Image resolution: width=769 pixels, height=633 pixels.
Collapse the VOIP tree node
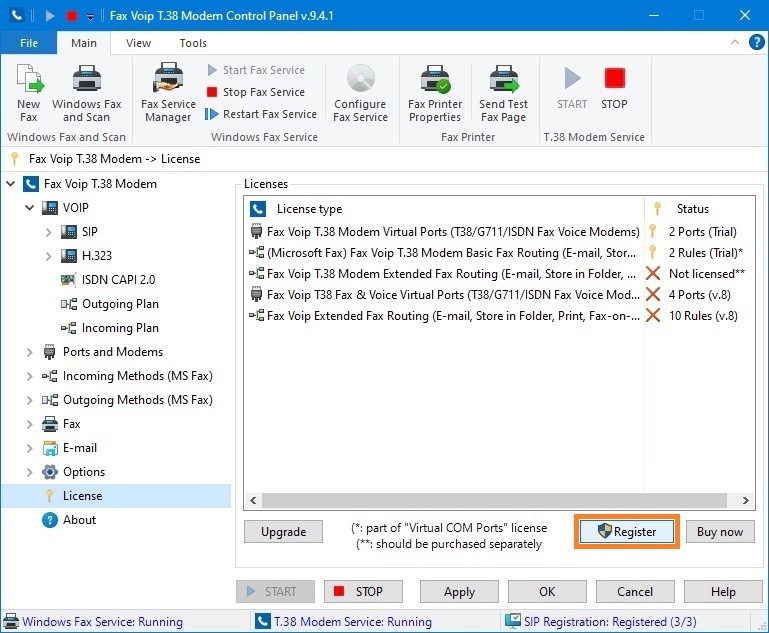(29, 207)
